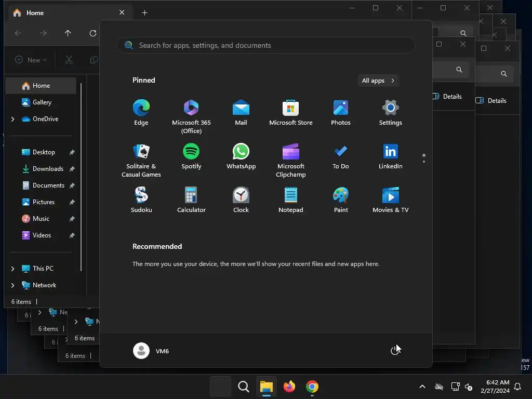
Task: Open the Mail app
Action: 241,113
